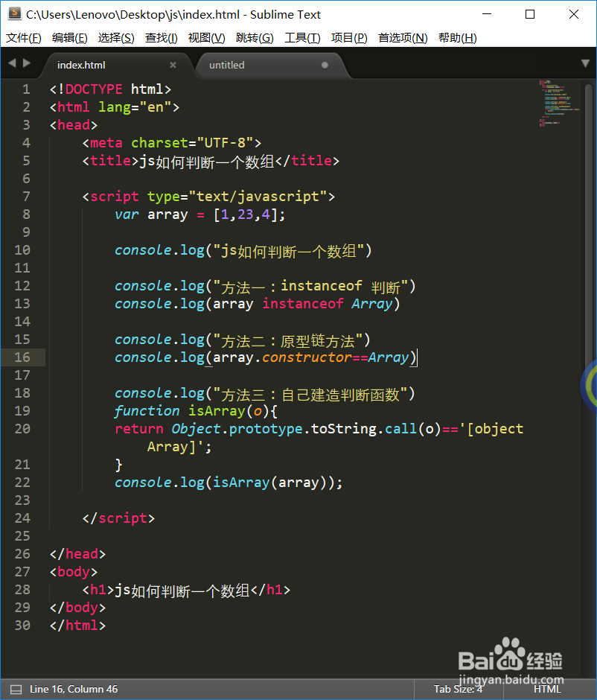Open the 编辑(E) menu
597x700 pixels.
click(x=70, y=38)
